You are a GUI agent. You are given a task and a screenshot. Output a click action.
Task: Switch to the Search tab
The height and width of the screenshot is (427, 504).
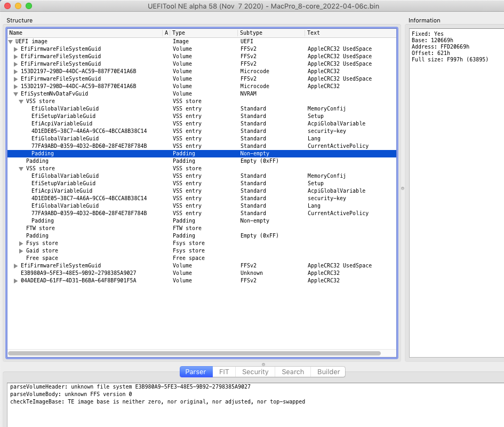(x=293, y=372)
